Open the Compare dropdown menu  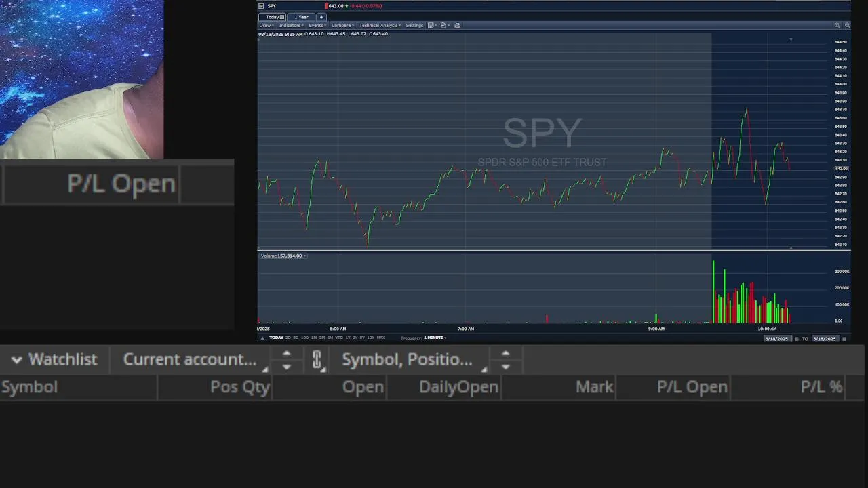[x=342, y=26]
